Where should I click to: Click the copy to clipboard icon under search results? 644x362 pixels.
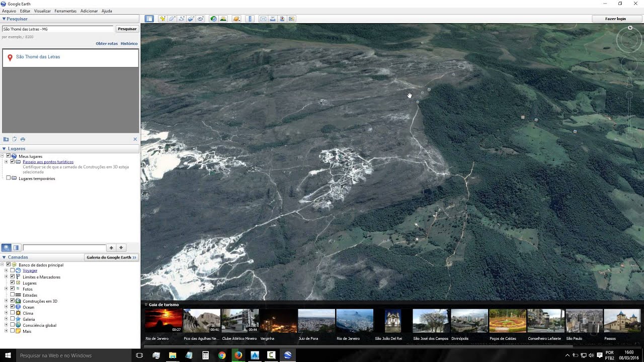[x=15, y=139]
